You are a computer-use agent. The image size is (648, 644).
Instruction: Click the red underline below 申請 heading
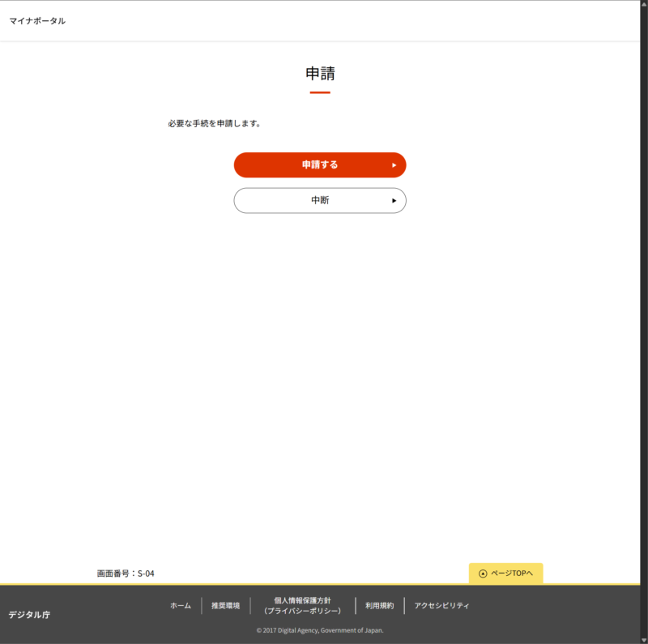click(x=320, y=93)
